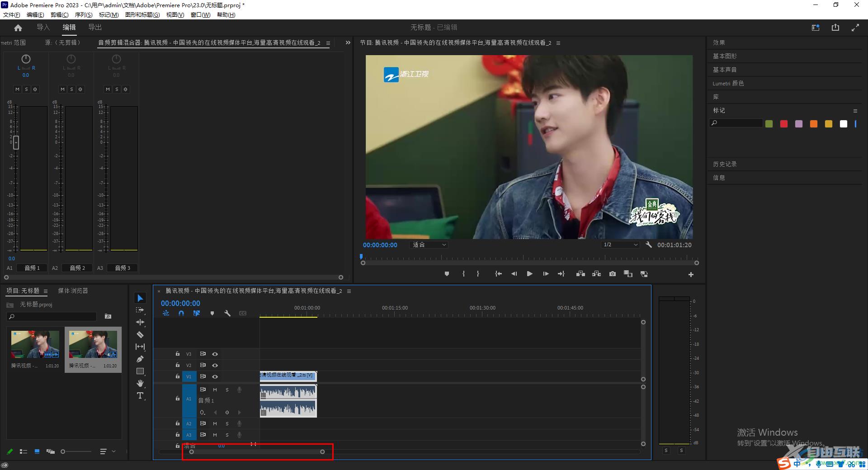868x470 pixels.
Task: Mark Out point in Program monitor
Action: [x=478, y=274]
